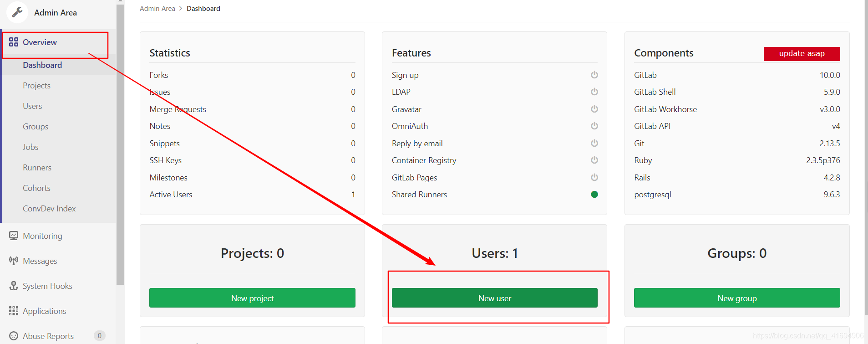Click the Container Registry power icon
868x344 pixels.
(594, 160)
